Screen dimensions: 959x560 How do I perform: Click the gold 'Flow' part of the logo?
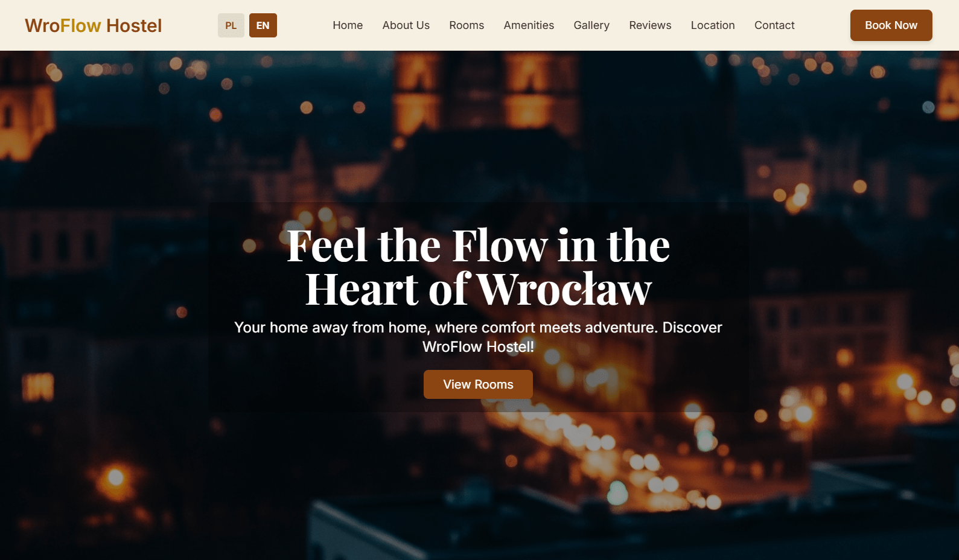tap(80, 25)
